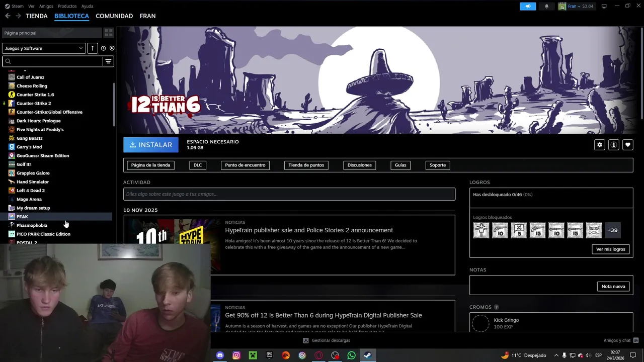The height and width of the screenshot is (362, 644).
Task: Open game settings gear icon
Action: click(599, 145)
